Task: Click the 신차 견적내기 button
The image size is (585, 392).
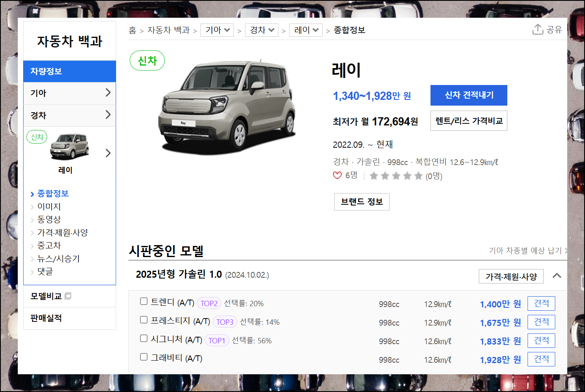Action: point(469,95)
